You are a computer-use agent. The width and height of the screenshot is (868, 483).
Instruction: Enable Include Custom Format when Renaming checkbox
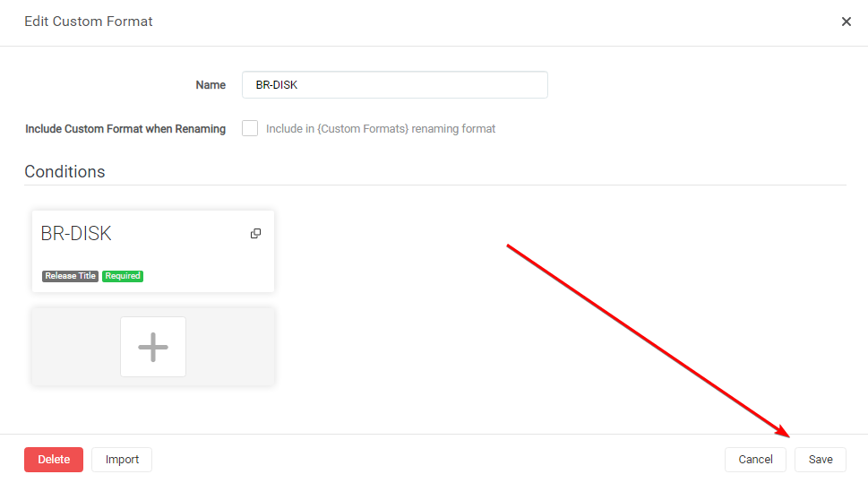pyautogui.click(x=250, y=128)
